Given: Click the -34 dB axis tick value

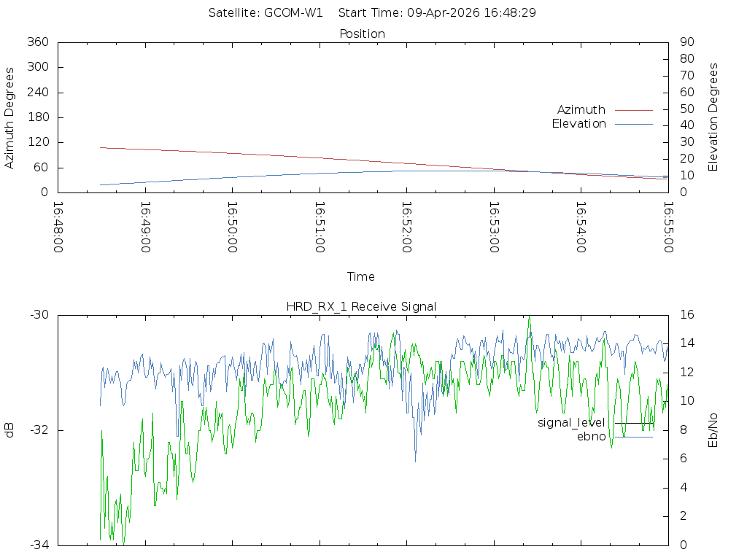Looking at the screenshot, I should click(x=39, y=545).
